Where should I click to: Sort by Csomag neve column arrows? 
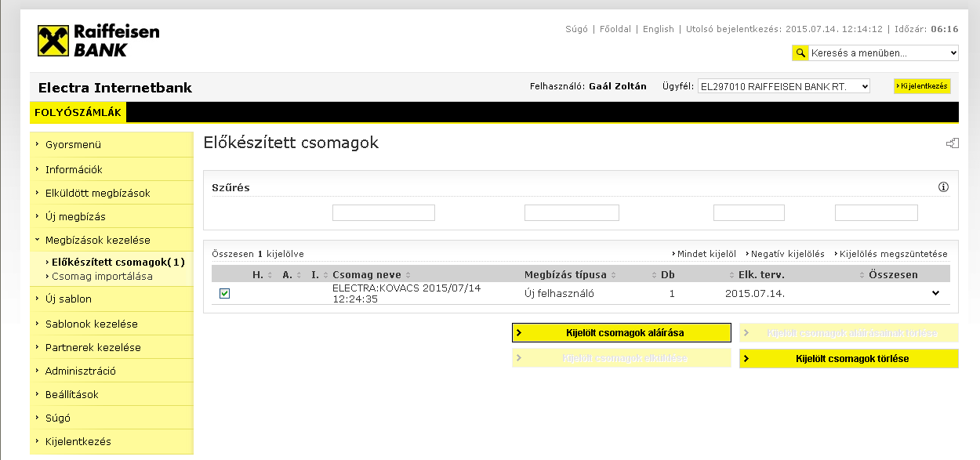point(408,275)
